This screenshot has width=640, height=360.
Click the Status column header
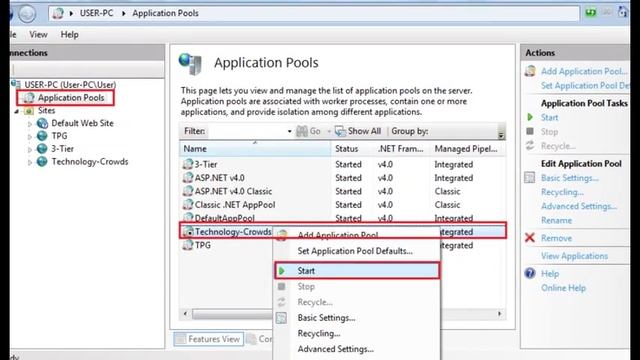coord(352,149)
